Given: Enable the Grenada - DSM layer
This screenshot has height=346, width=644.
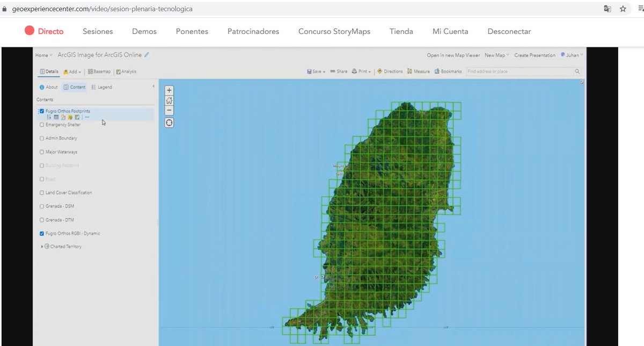Looking at the screenshot, I should [42, 206].
